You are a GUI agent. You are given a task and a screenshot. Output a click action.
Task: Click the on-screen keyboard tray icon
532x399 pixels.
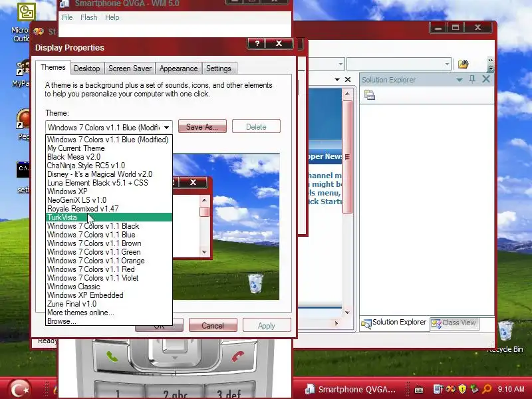[x=419, y=389]
